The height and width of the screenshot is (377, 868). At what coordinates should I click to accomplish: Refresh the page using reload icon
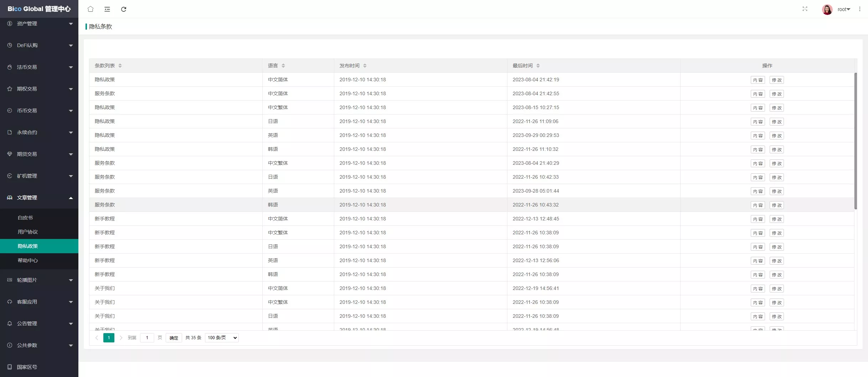coord(124,9)
